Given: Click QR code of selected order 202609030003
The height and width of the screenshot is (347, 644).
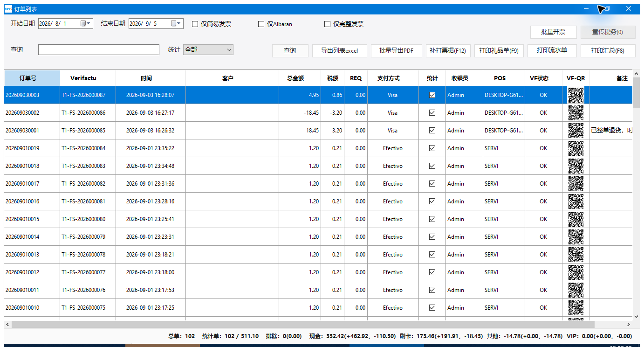Looking at the screenshot, I should (576, 95).
